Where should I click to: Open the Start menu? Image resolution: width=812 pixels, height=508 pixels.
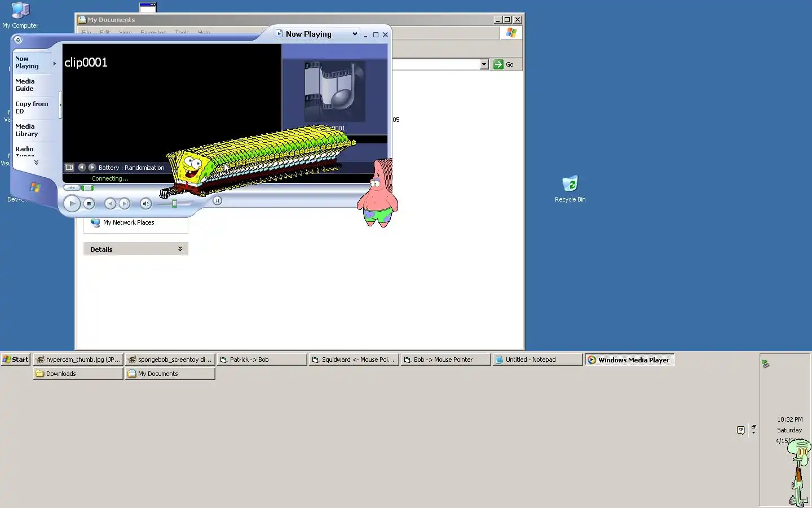pos(15,360)
